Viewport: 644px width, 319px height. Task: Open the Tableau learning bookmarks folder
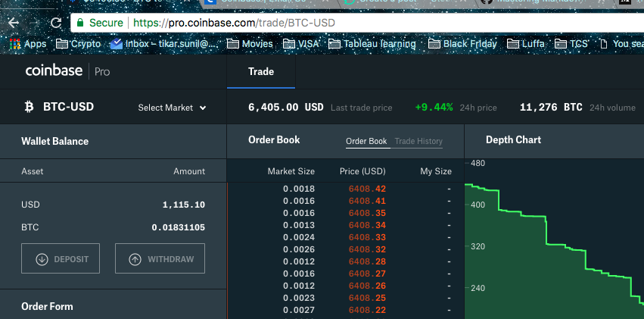[372, 44]
